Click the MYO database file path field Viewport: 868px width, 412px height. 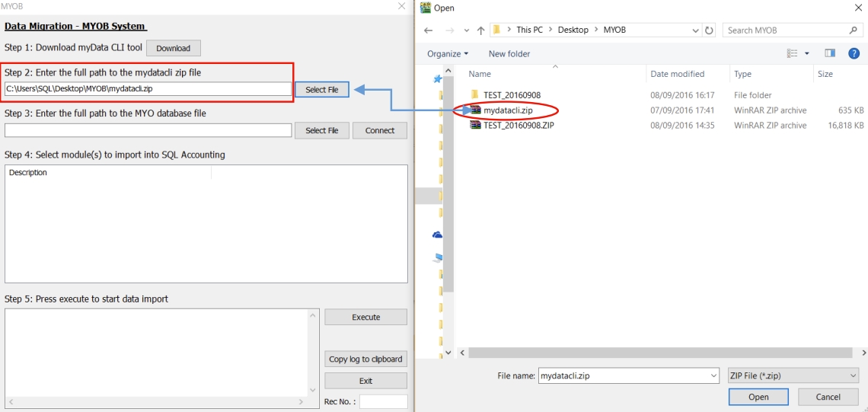tap(148, 130)
